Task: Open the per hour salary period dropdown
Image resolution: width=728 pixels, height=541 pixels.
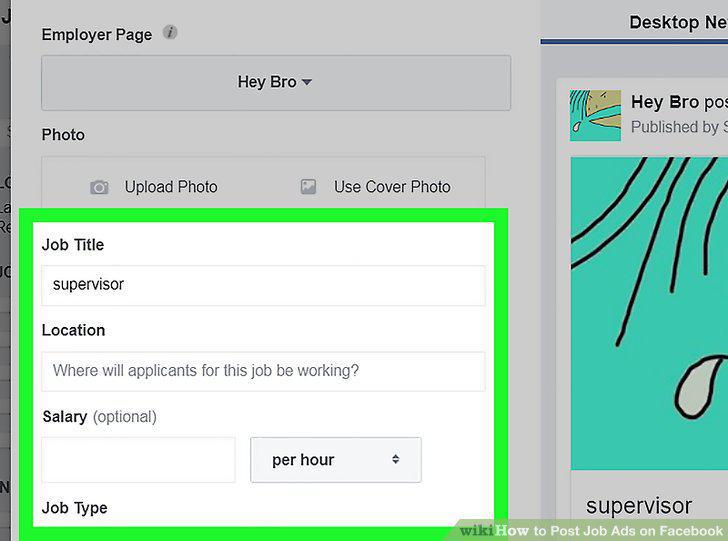Action: (x=336, y=460)
